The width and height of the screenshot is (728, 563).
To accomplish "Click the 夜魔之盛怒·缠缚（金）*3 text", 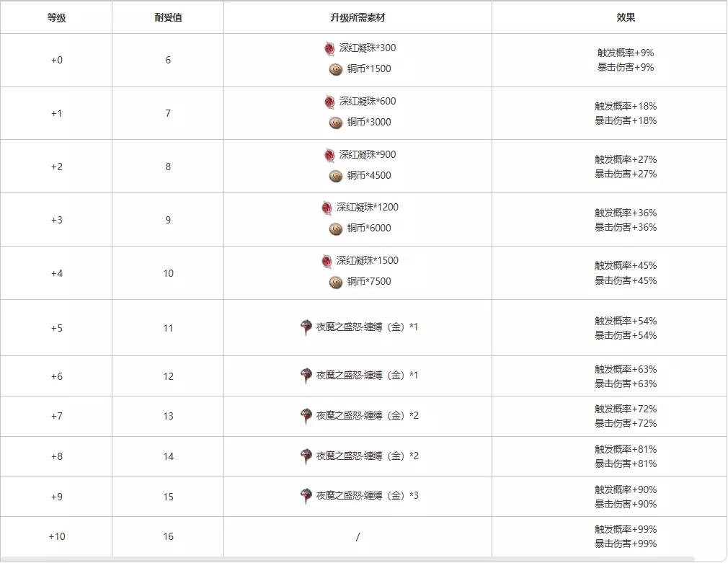I will pos(367,496).
